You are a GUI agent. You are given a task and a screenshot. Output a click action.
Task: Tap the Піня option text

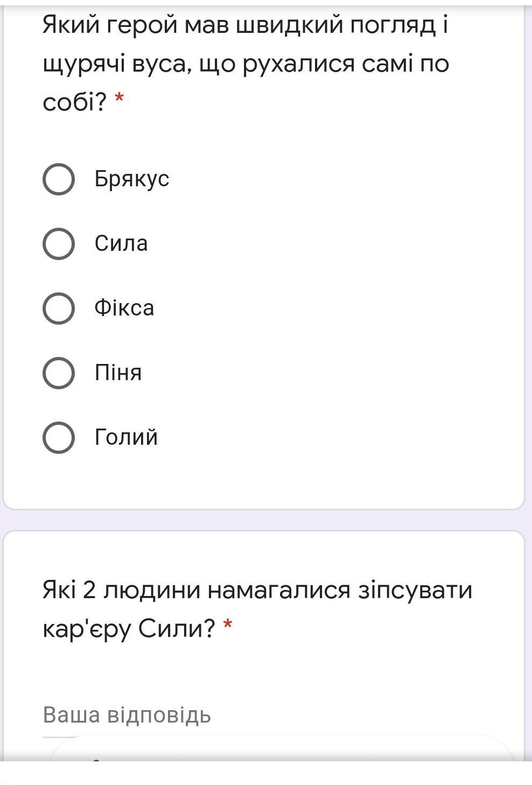click(118, 373)
